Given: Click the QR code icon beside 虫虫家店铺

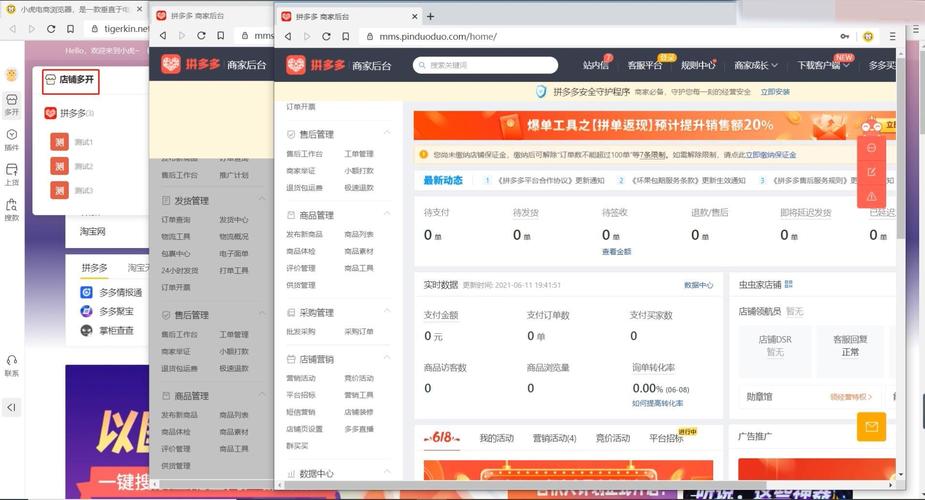Looking at the screenshot, I should (x=789, y=284).
